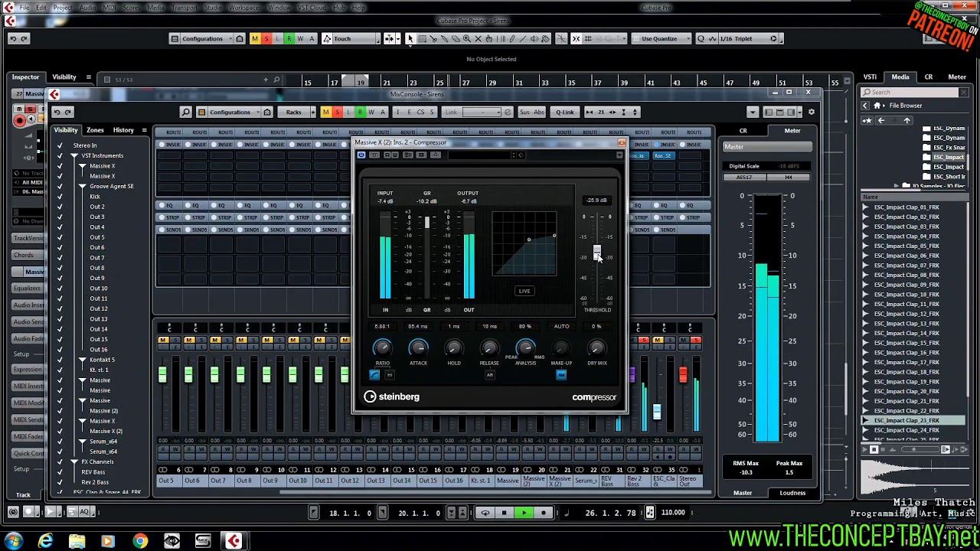Click the LIVE button in Compressor

[524, 291]
